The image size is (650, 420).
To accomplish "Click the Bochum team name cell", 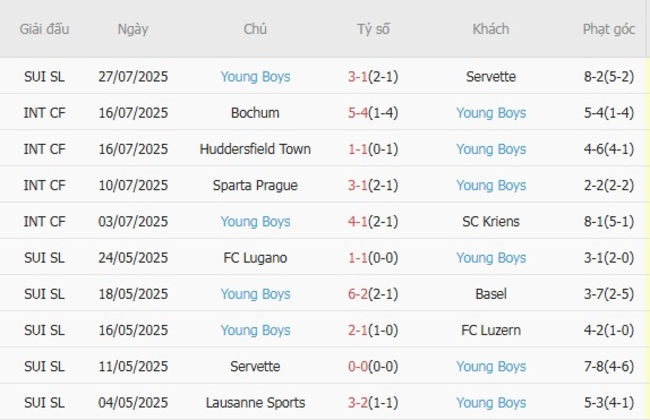I will tap(255, 113).
